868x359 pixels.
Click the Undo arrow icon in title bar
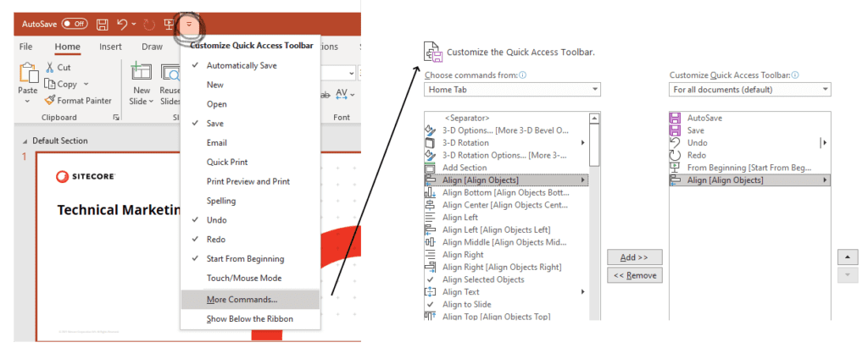[122, 25]
